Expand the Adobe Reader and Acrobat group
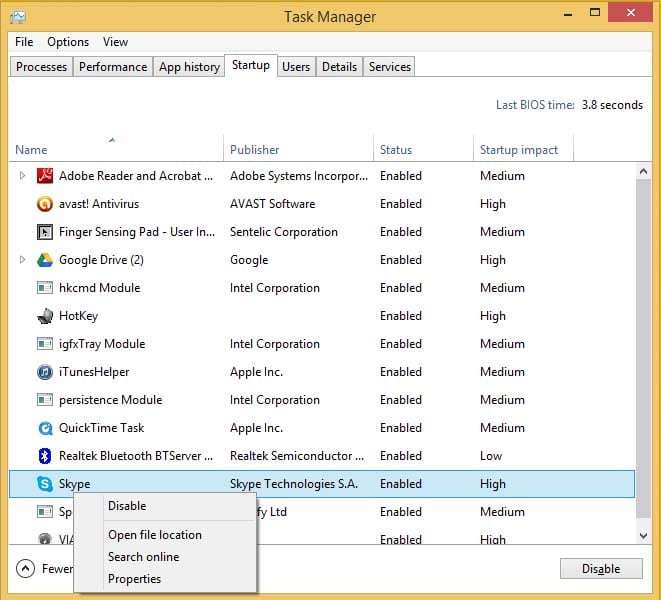This screenshot has height=600, width=661. pyautogui.click(x=22, y=175)
